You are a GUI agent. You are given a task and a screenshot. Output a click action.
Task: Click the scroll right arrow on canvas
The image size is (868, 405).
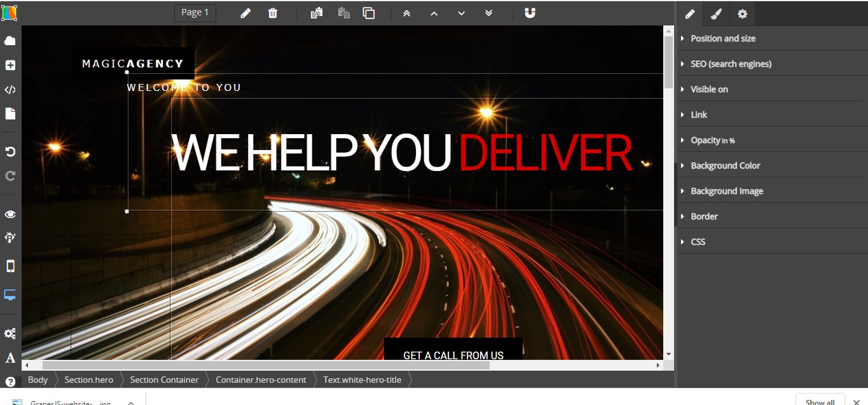(658, 366)
